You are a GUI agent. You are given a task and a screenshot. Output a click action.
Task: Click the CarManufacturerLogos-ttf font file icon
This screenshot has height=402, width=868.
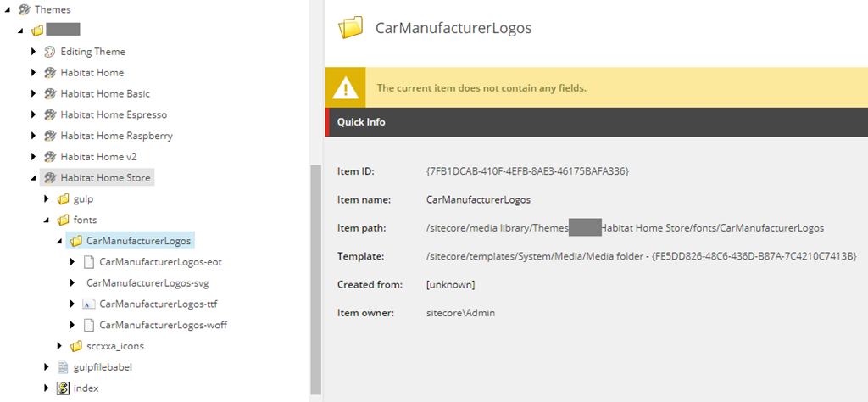[88, 304]
